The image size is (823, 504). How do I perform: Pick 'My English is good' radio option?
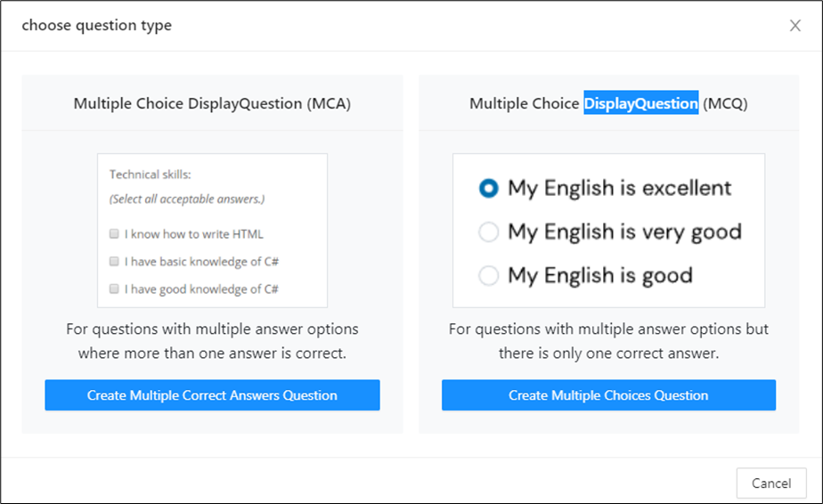(488, 276)
